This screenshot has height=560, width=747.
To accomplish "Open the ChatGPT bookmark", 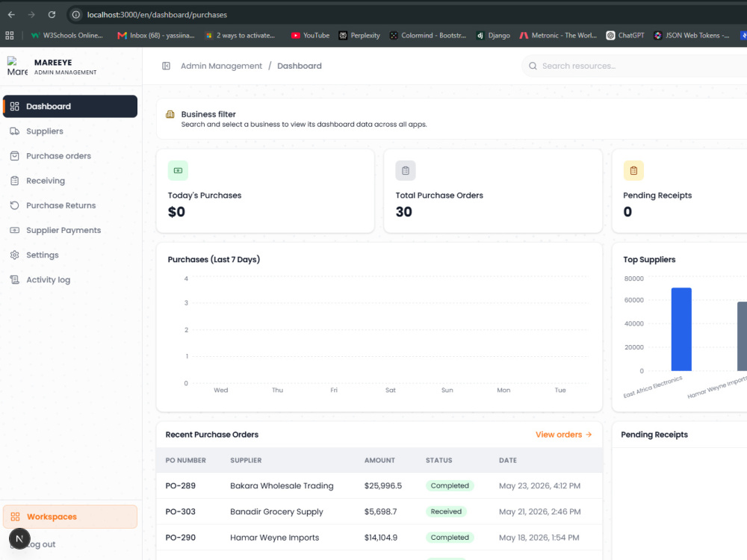I will [x=625, y=35].
